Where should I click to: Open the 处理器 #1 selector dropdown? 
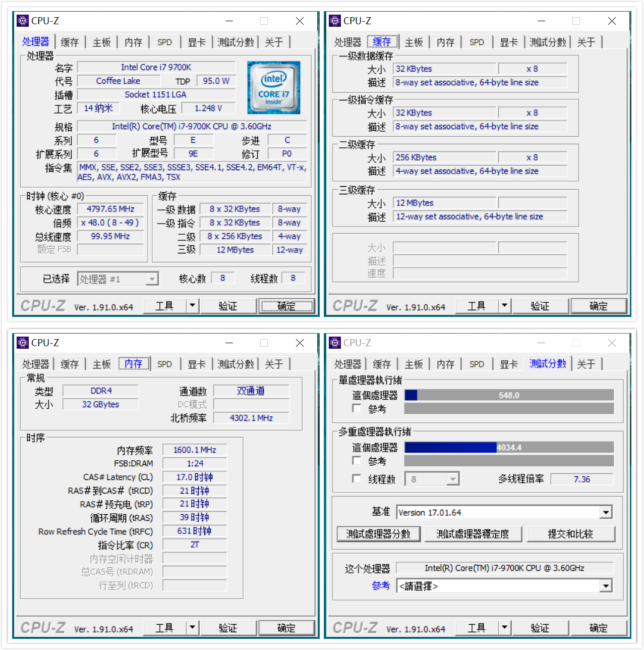tap(152, 278)
